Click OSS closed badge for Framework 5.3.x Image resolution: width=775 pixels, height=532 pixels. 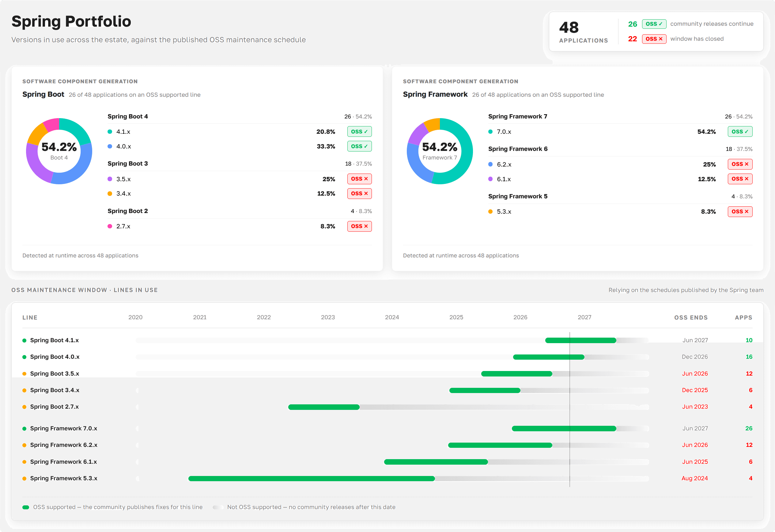click(740, 211)
